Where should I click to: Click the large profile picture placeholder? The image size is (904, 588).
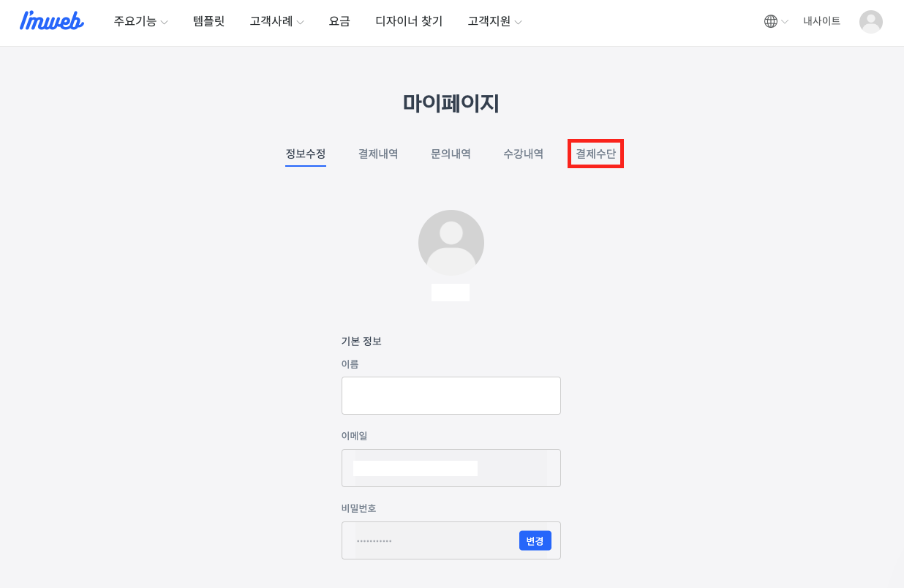pos(451,243)
